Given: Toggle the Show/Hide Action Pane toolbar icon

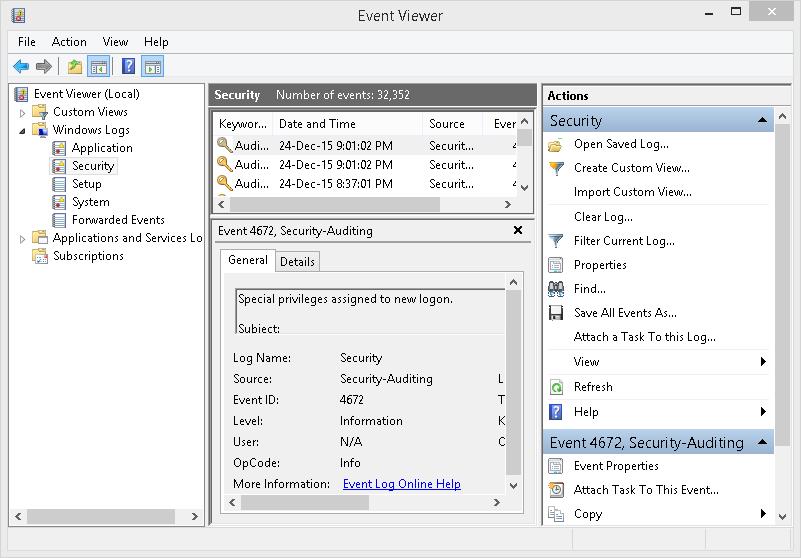Looking at the screenshot, I should (153, 66).
